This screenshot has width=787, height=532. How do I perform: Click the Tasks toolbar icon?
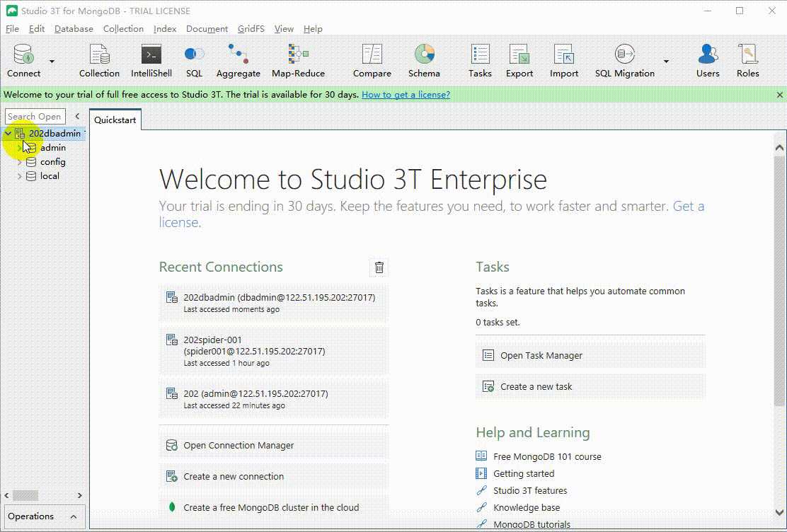point(480,61)
